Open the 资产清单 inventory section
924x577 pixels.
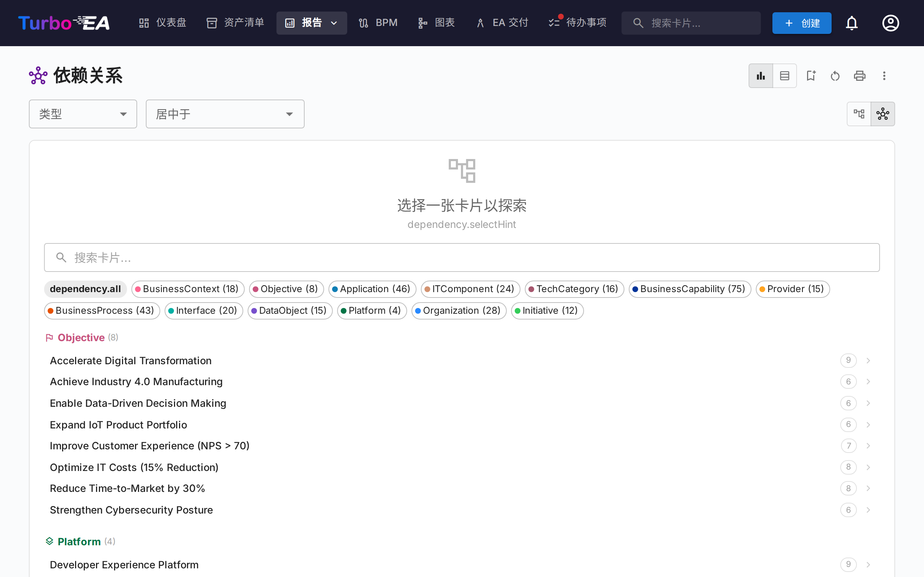(235, 23)
